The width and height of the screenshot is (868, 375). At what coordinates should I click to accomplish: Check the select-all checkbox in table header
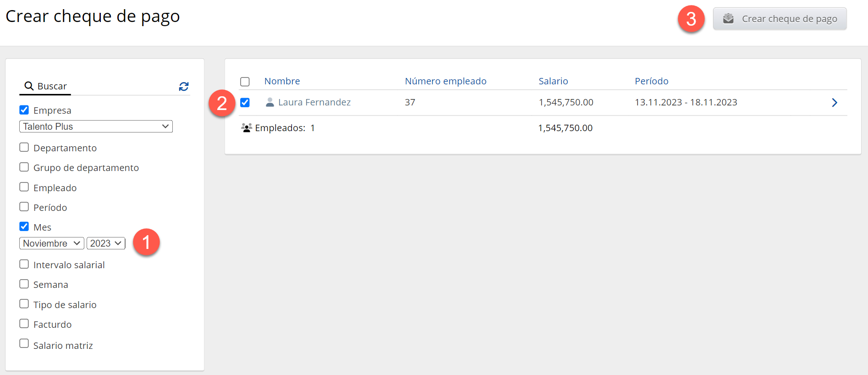(245, 82)
